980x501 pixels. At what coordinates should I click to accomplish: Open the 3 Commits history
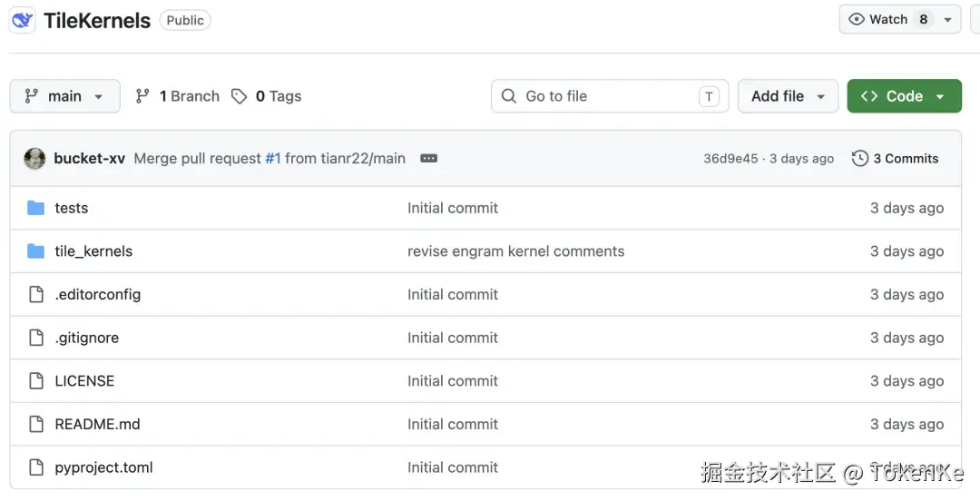[905, 158]
